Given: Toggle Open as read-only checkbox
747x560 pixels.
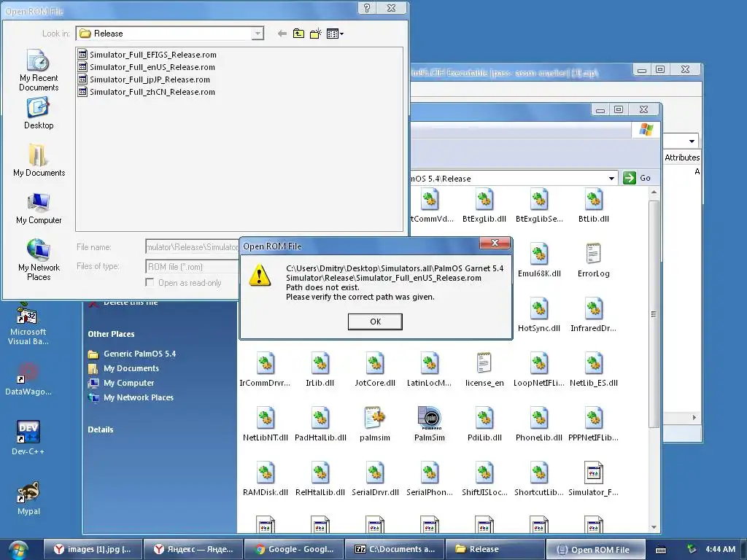Looking at the screenshot, I should (x=150, y=282).
